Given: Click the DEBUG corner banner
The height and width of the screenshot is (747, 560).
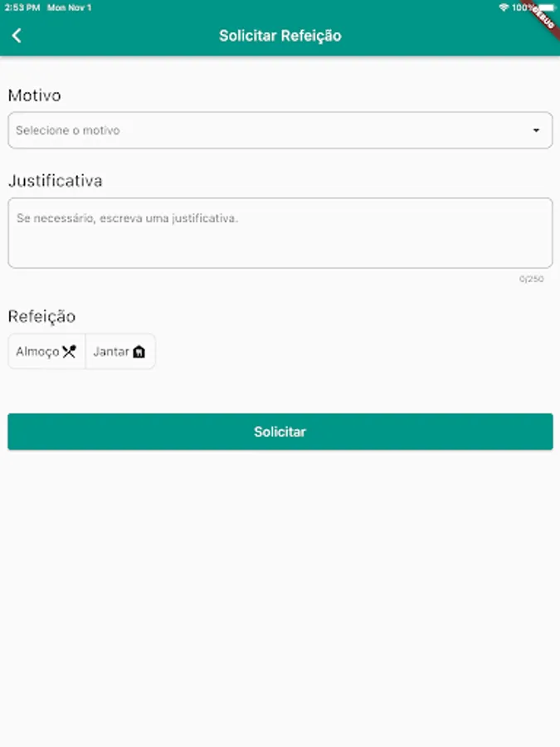Looking at the screenshot, I should click(545, 16).
